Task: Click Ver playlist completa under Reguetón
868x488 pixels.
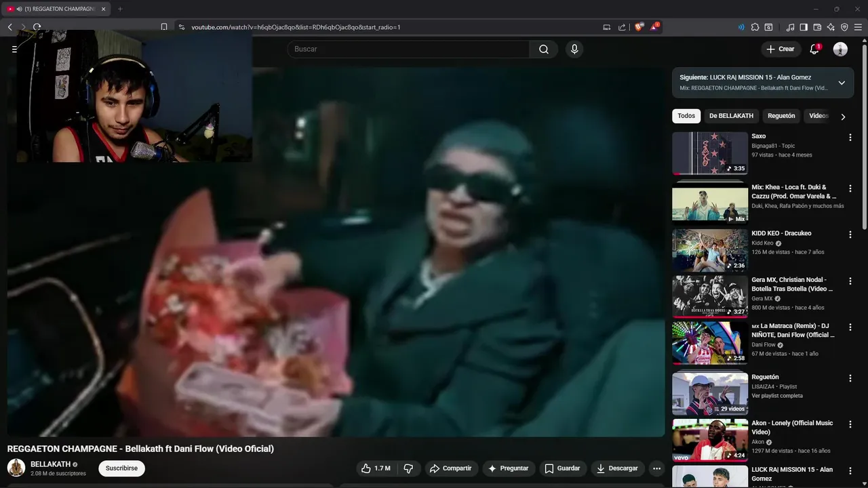Action: click(x=777, y=396)
